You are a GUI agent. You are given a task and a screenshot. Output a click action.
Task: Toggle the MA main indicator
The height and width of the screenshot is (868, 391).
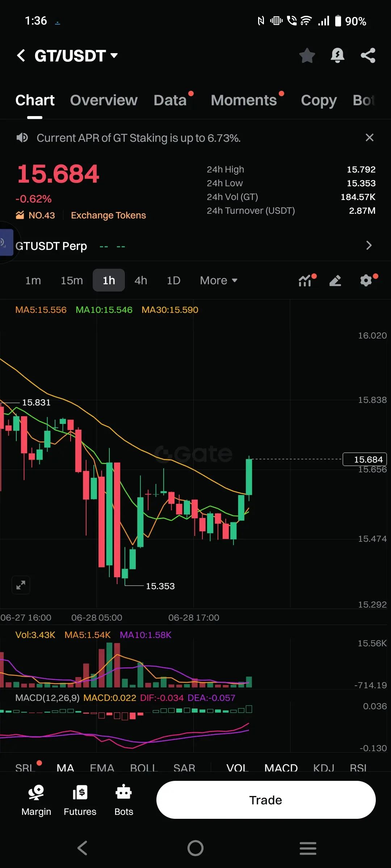click(x=65, y=767)
